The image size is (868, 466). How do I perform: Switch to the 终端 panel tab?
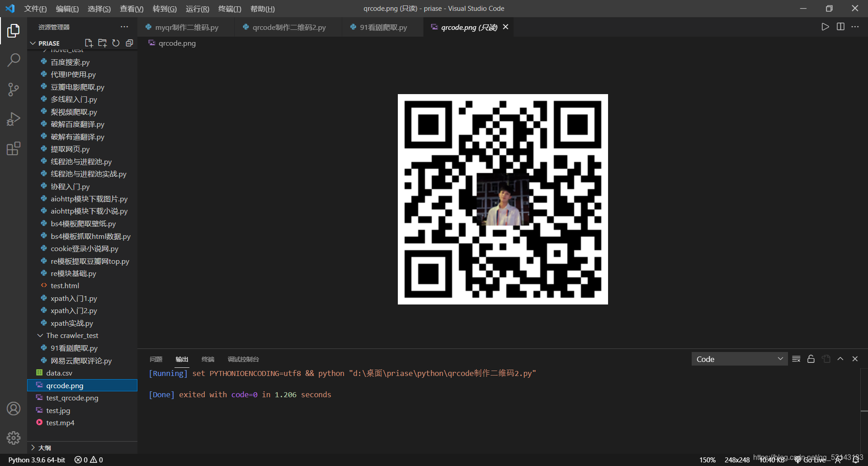(x=208, y=359)
